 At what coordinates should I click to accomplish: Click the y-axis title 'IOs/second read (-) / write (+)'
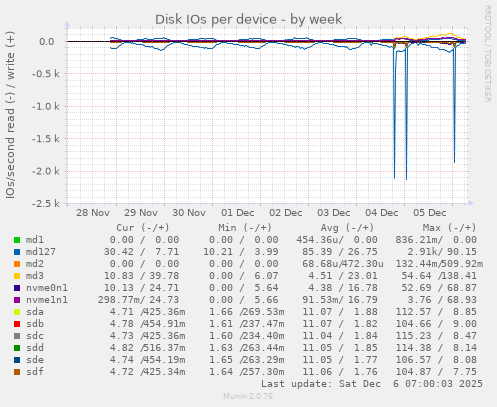10,115
